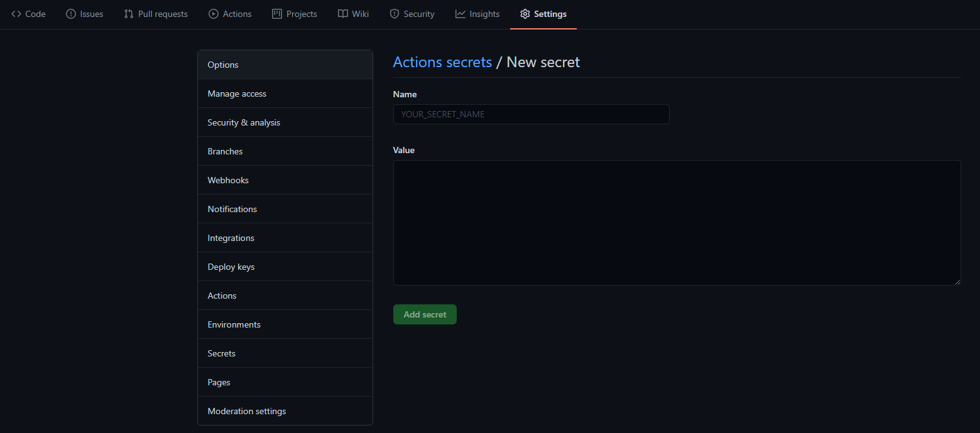980x433 pixels.
Task: View the Insights tab
Action: [477, 14]
